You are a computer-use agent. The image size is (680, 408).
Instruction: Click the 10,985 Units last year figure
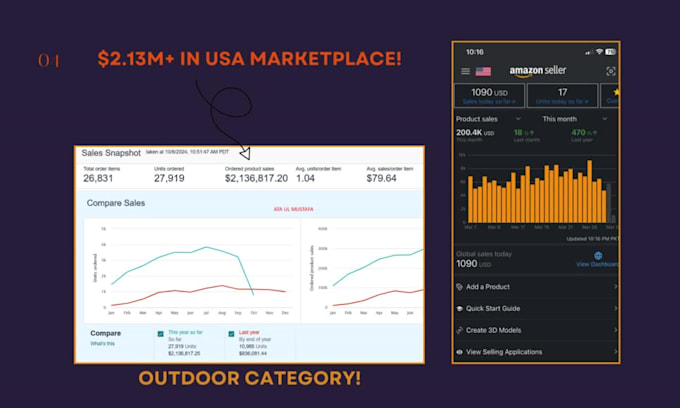point(253,346)
